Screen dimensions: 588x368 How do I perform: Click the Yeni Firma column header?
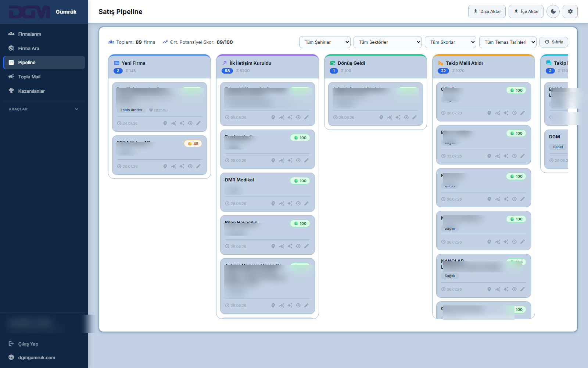pyautogui.click(x=159, y=67)
